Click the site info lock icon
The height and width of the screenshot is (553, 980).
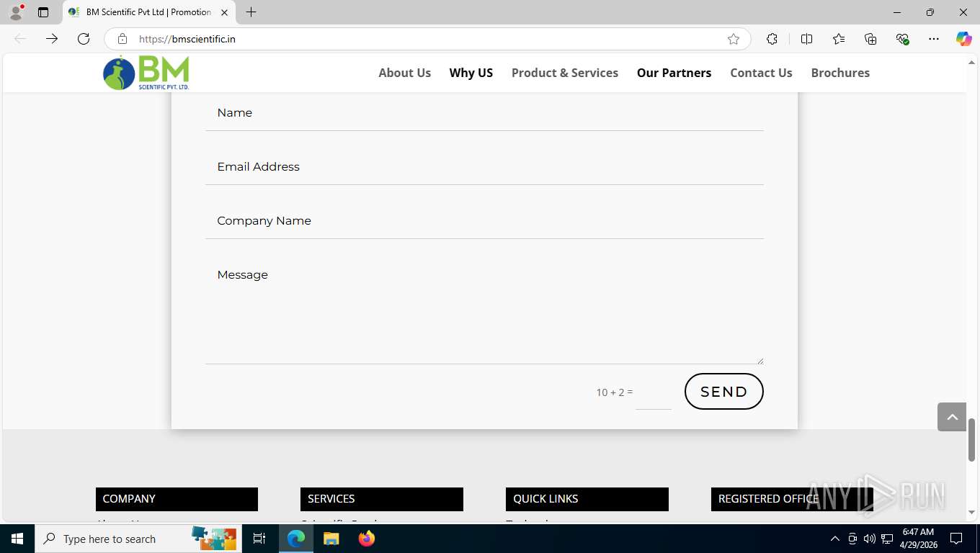pyautogui.click(x=122, y=39)
